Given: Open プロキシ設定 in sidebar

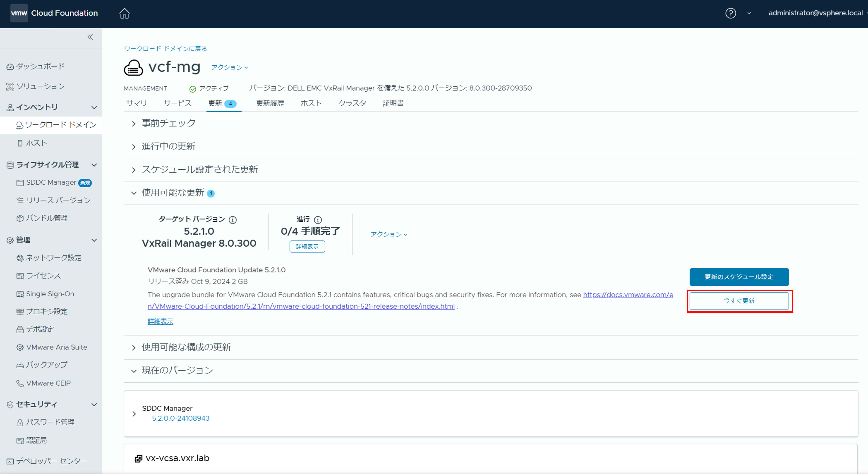Looking at the screenshot, I should pos(42,311).
